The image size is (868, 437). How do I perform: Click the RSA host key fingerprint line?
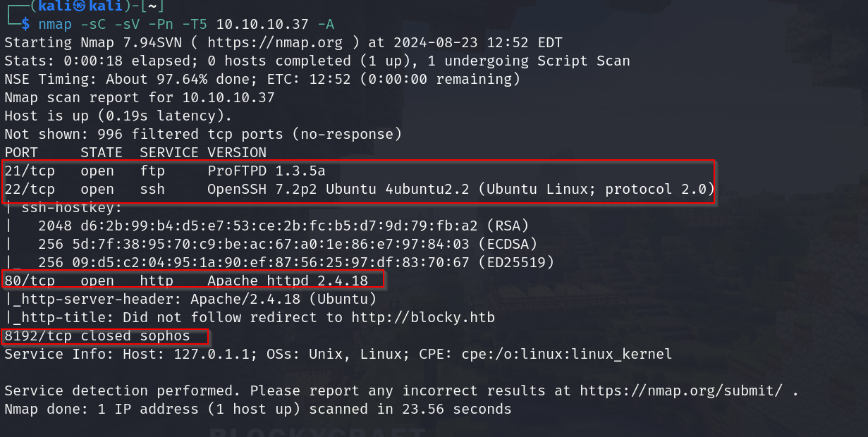click(283, 226)
